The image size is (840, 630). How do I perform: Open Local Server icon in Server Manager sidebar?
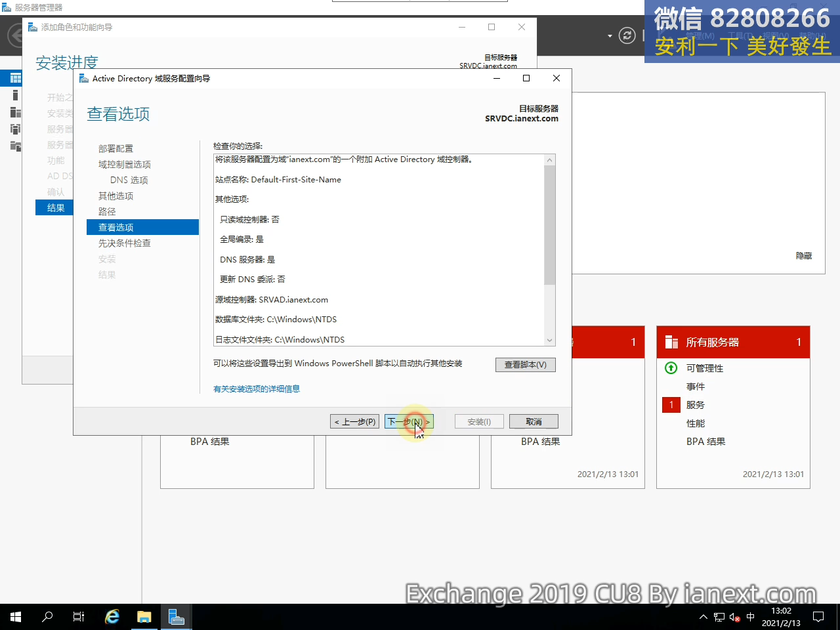[16, 95]
